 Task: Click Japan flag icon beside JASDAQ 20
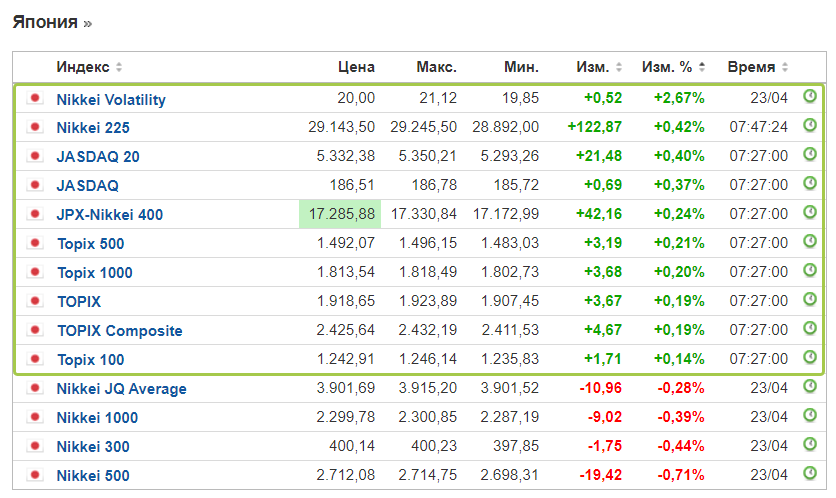tap(35, 156)
